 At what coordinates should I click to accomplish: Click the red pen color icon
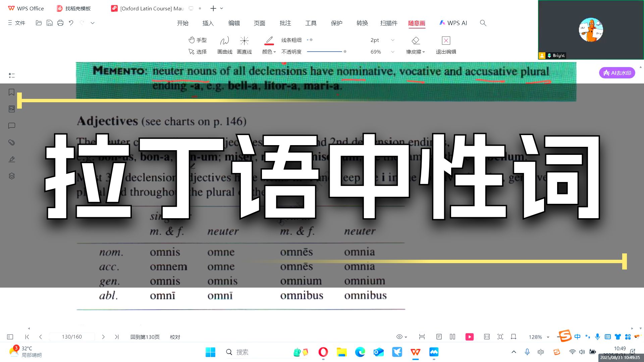point(269,41)
